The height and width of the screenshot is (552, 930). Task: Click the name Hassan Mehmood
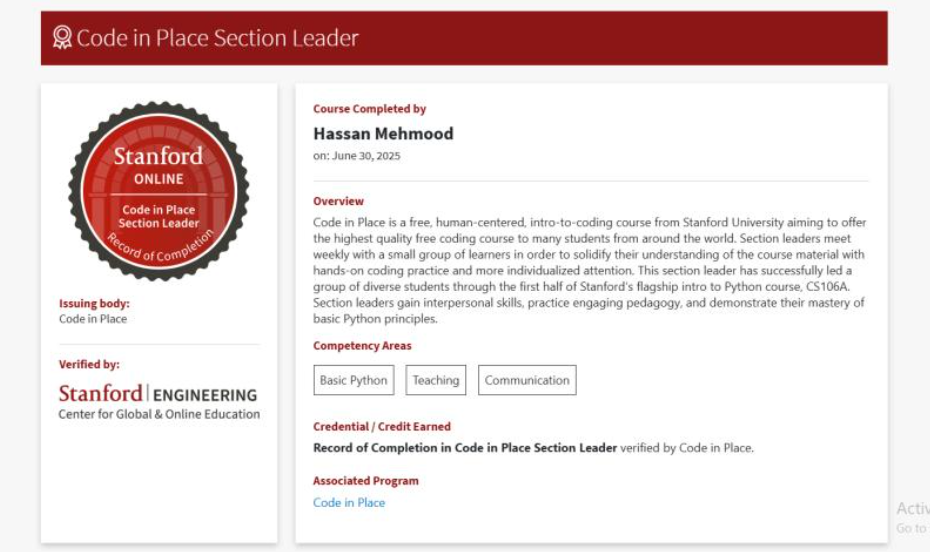coord(383,133)
